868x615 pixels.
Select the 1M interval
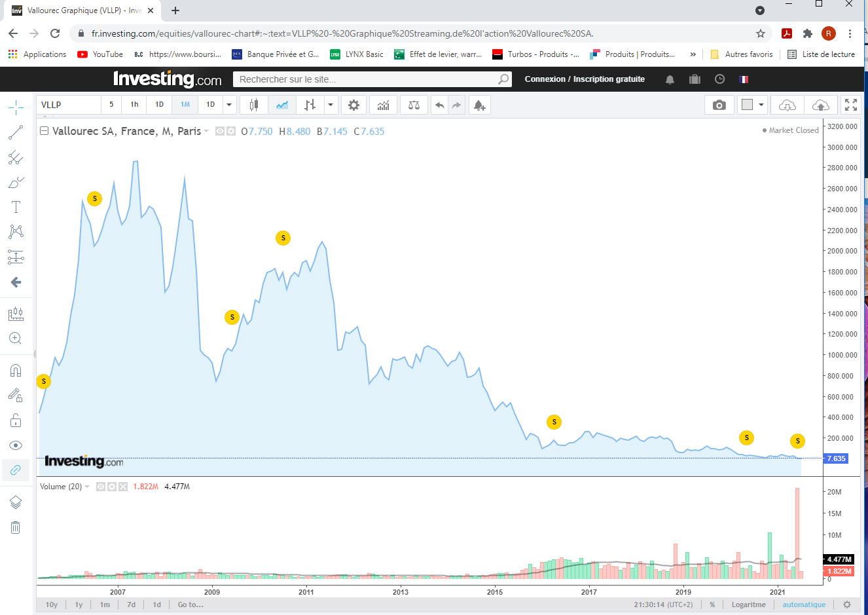tap(185, 105)
